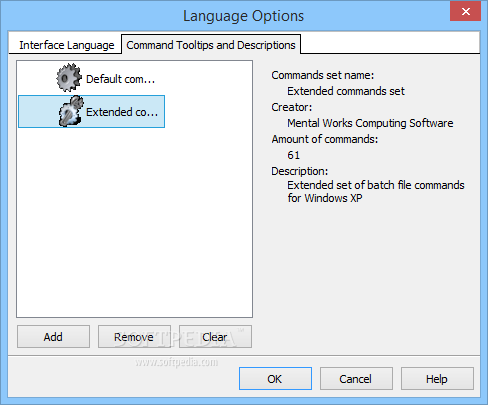Click the Add button
Image resolution: width=488 pixels, height=405 pixels.
click(x=53, y=337)
